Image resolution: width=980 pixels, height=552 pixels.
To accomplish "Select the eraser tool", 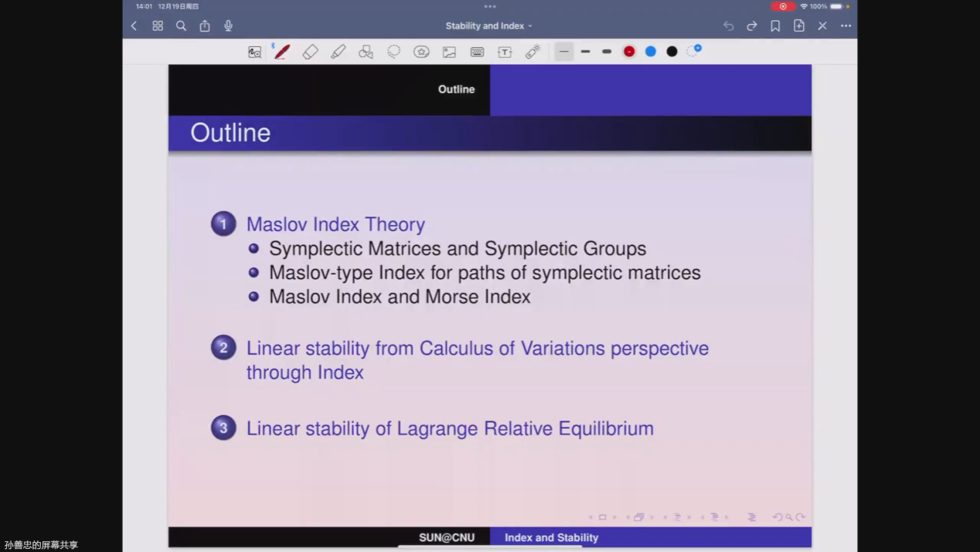I will [x=310, y=52].
